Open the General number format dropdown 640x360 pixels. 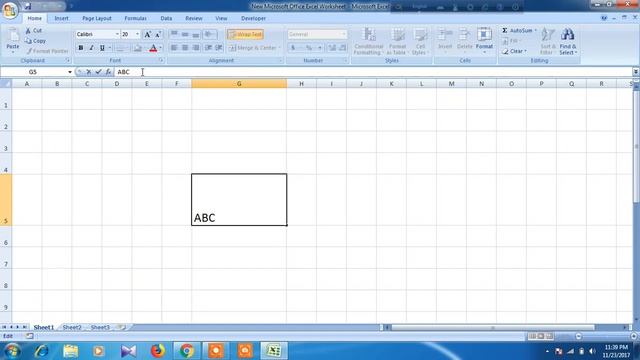[x=344, y=34]
